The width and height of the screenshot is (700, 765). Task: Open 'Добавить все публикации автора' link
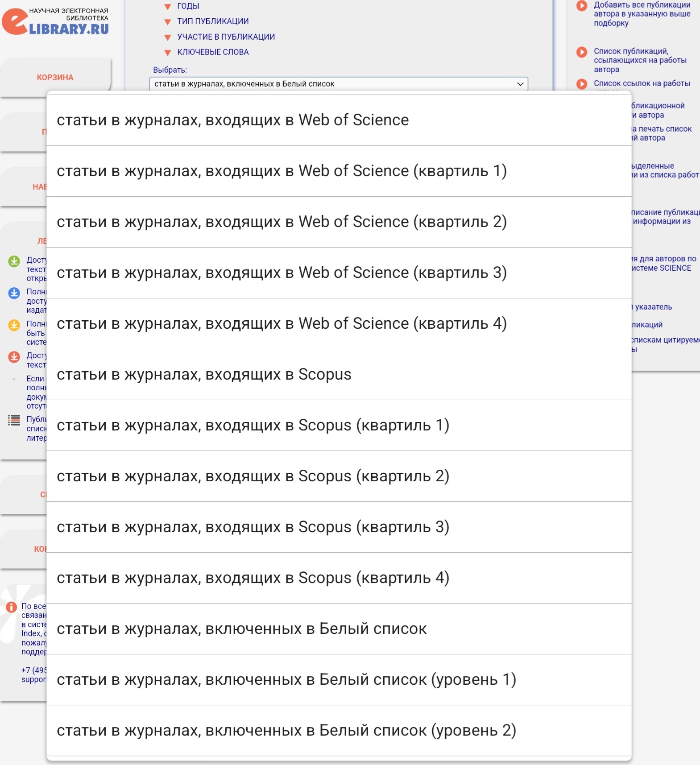[x=642, y=14]
